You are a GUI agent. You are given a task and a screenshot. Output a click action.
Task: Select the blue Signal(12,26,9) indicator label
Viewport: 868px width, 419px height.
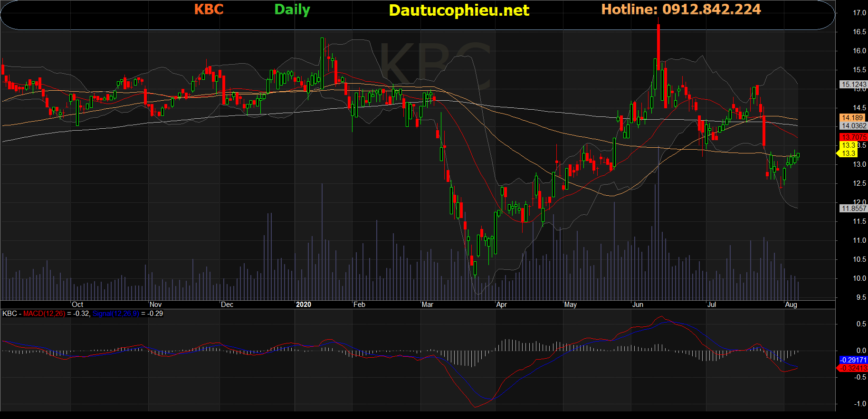coord(115,314)
